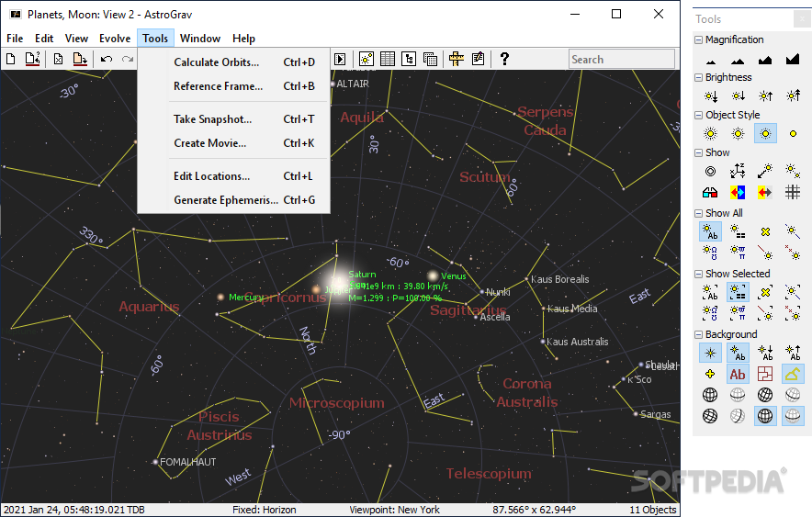812x517 pixels.
Task: Click Viewpoint: New York in status bar
Action: click(394, 510)
